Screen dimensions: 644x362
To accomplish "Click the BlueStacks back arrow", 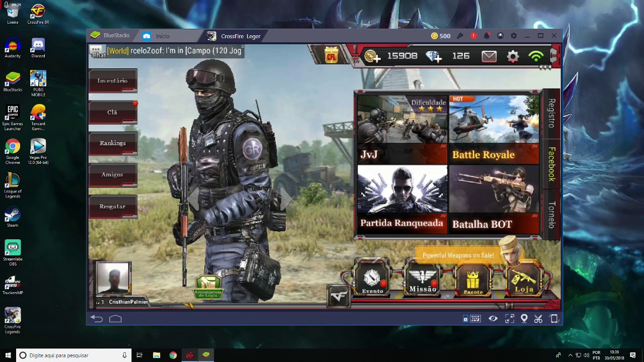I will (97, 318).
